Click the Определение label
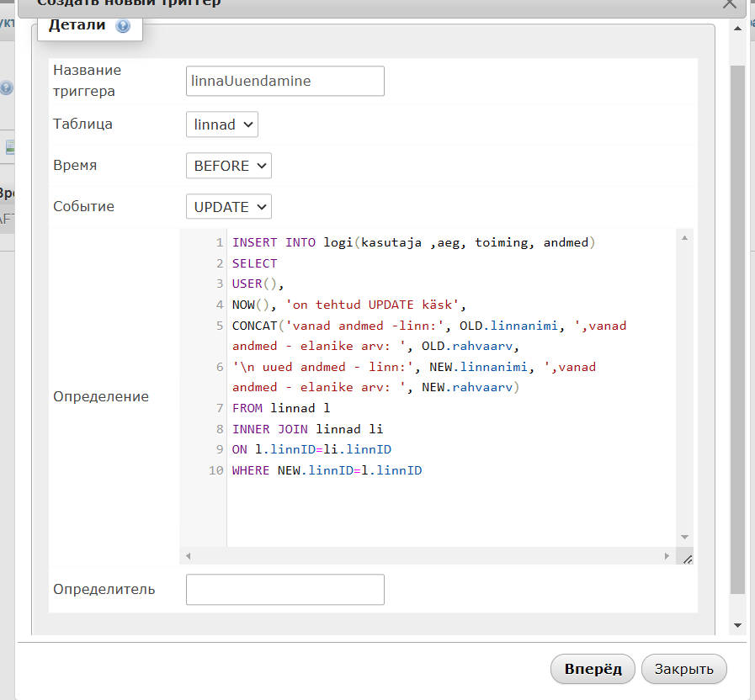Image resolution: width=755 pixels, height=700 pixels. tap(101, 397)
